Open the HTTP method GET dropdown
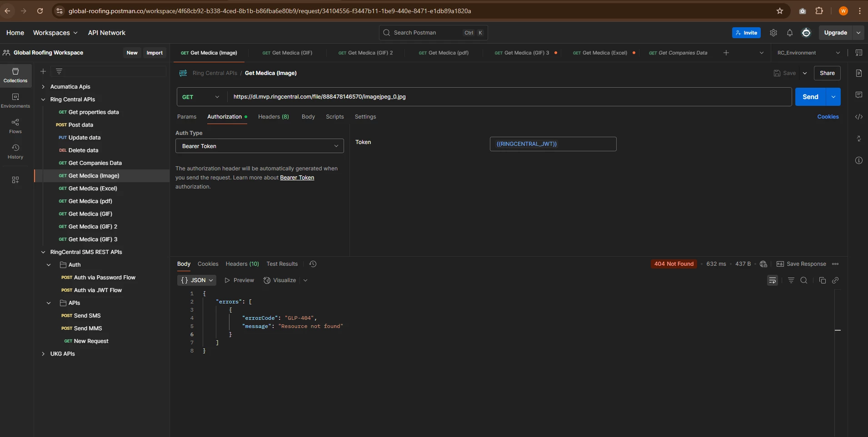Image resolution: width=868 pixels, height=437 pixels. pos(200,97)
